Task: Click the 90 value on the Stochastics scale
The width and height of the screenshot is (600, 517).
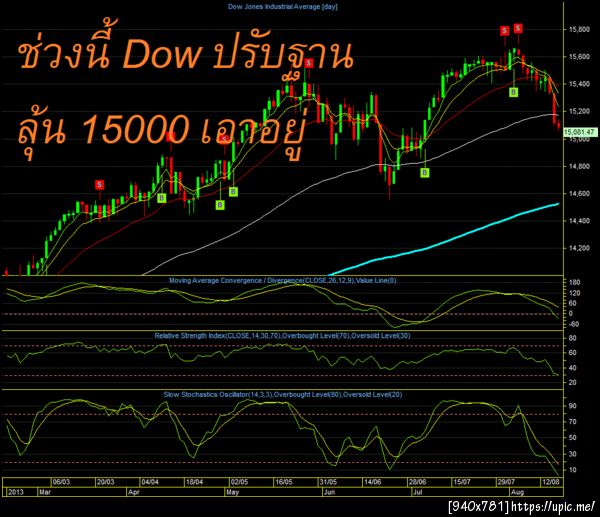Action: pos(572,406)
